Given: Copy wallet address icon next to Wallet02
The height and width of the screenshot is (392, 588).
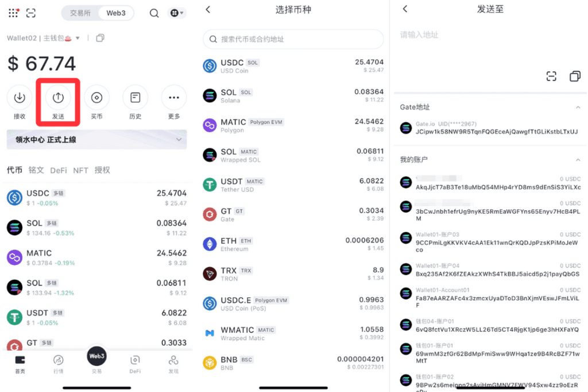Looking at the screenshot, I should (100, 38).
